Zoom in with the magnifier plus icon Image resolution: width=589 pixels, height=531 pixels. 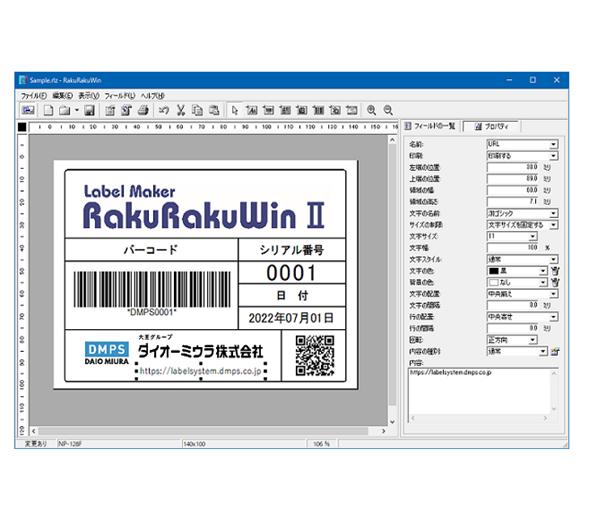(x=372, y=110)
